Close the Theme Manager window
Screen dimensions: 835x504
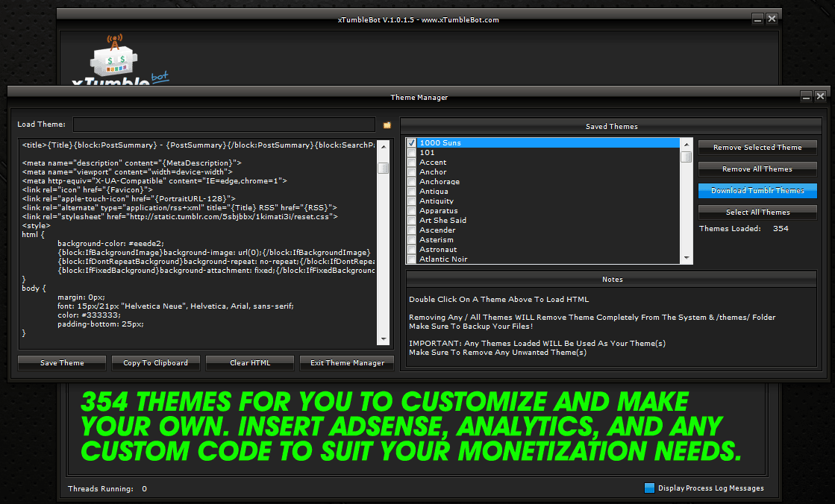[821, 96]
